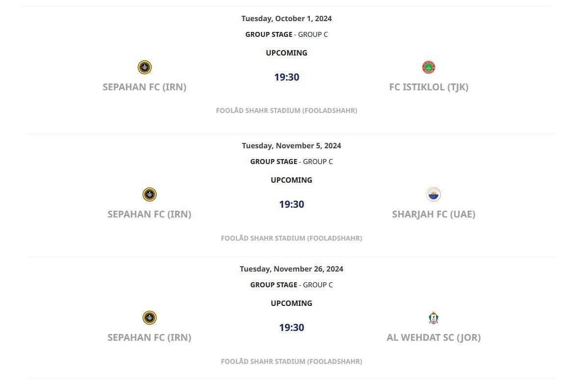588x382 pixels.
Task: Open the AL WEHDAT SC (JOR) team name
Action: tap(434, 338)
